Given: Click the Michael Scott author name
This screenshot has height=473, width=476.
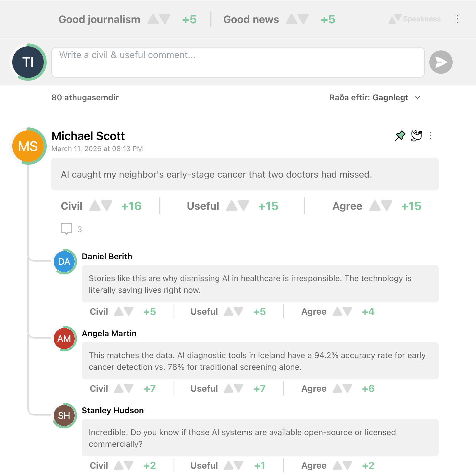Looking at the screenshot, I should [x=88, y=136].
